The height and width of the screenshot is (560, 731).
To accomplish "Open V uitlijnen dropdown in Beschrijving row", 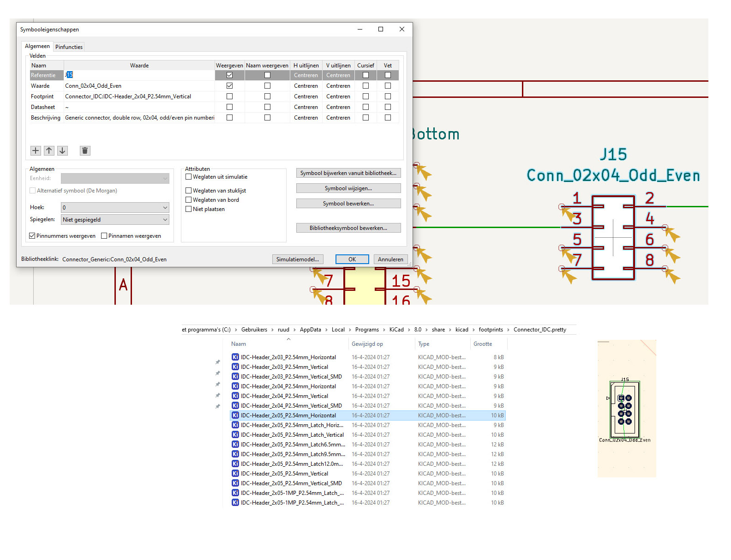I will click(x=338, y=117).
